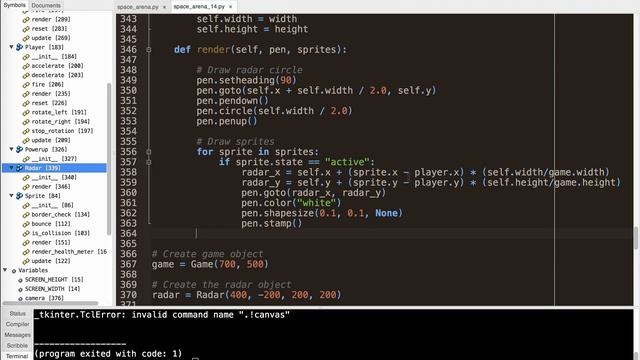Viewport: 640px width, 360px height.
Task: Click the Sprite class icon in symbol tree
Action: pos(19,196)
